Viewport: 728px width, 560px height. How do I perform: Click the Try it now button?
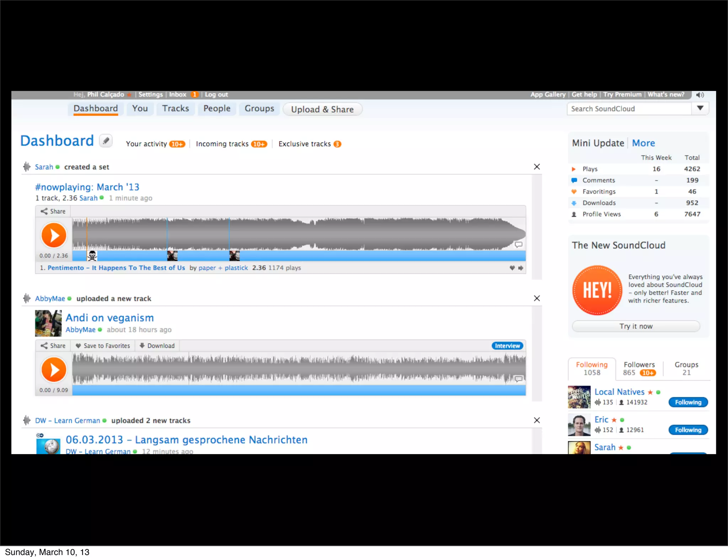click(636, 326)
